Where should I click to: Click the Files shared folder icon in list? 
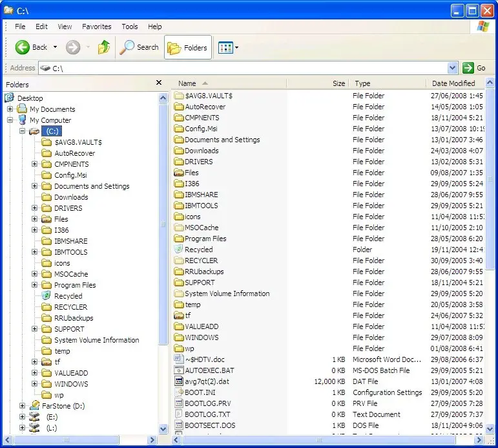click(179, 173)
